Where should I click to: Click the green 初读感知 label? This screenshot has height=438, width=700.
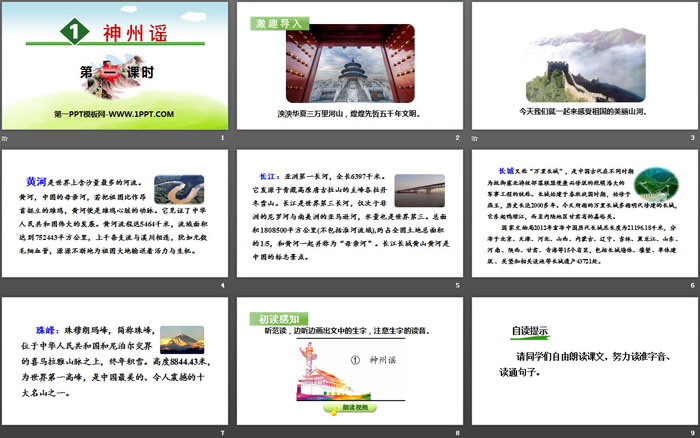click(279, 319)
